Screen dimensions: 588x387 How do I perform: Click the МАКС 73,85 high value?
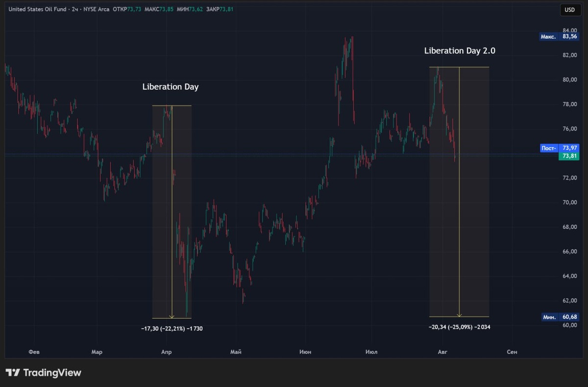[159, 9]
